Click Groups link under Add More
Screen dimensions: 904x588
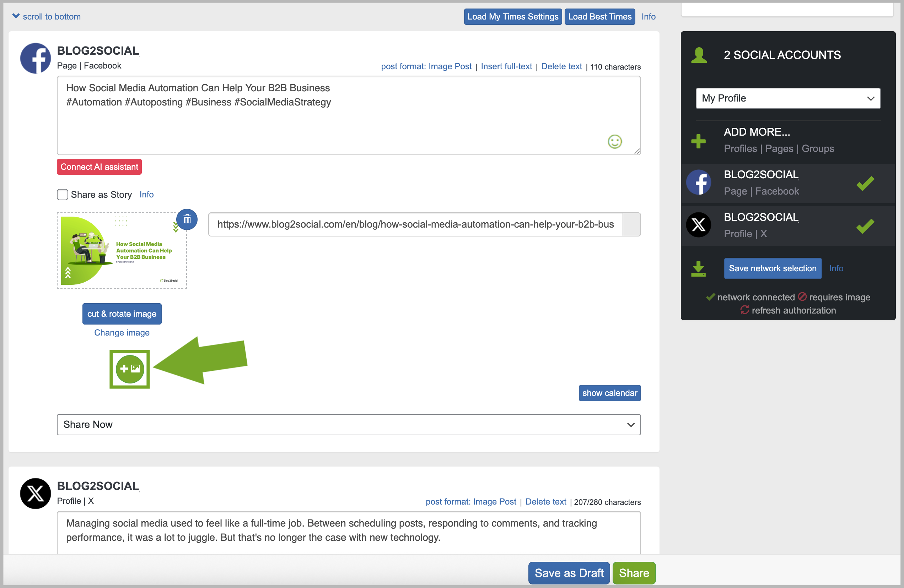[818, 148]
